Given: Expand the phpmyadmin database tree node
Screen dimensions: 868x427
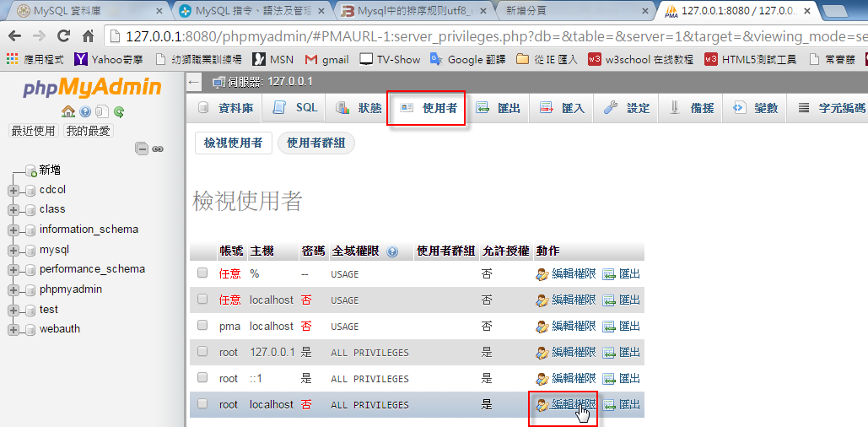Looking at the screenshot, I should [x=13, y=290].
